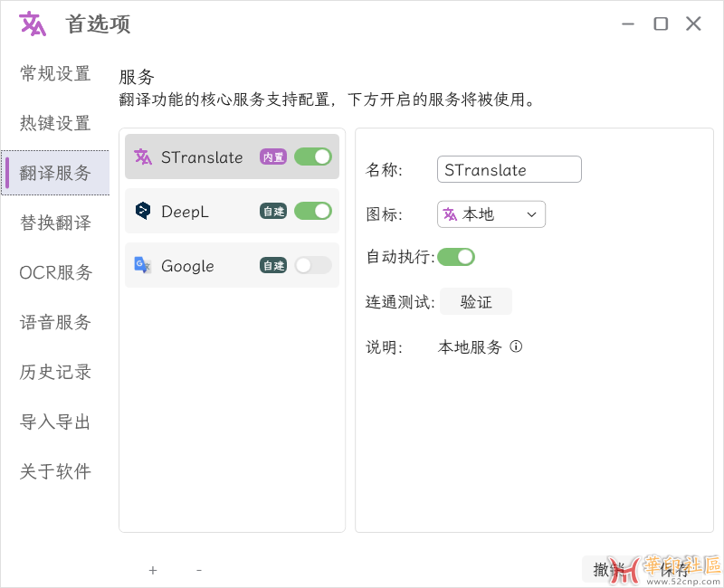The image size is (724, 588).
Task: Click the 内置 badge on STranslate service
Action: click(274, 156)
